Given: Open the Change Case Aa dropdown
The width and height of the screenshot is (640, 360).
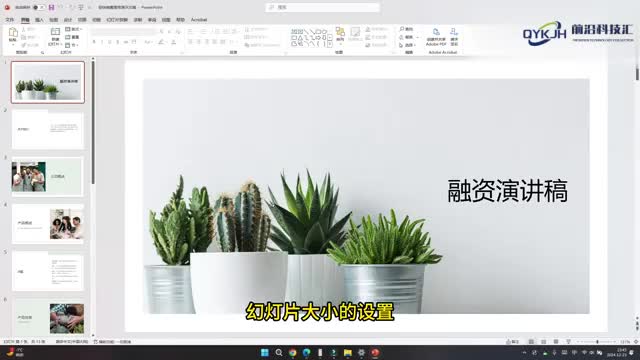Looking at the screenshot, I should pyautogui.click(x=149, y=42).
